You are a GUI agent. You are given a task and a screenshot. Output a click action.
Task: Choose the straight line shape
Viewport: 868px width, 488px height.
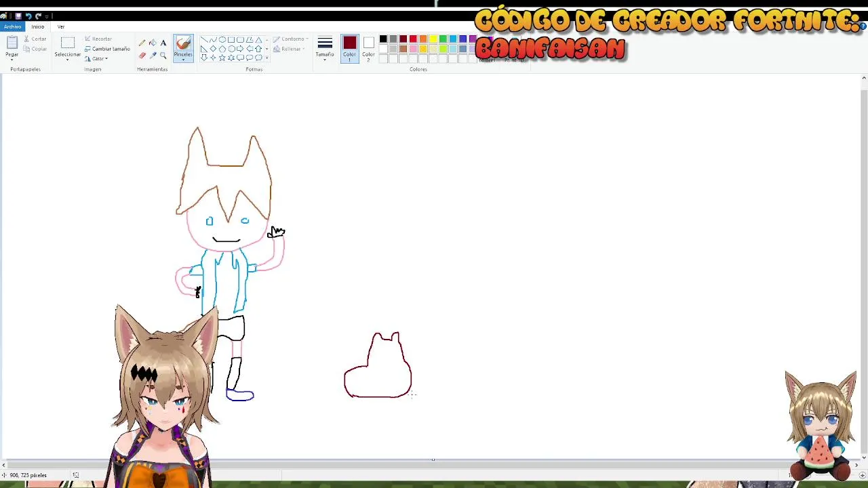pyautogui.click(x=204, y=39)
